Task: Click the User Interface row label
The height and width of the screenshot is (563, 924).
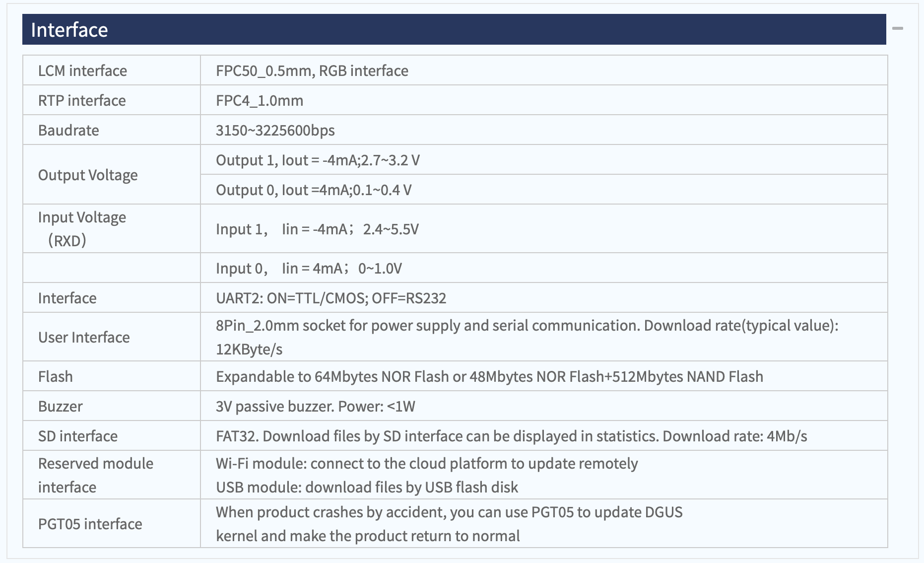Action: click(84, 337)
